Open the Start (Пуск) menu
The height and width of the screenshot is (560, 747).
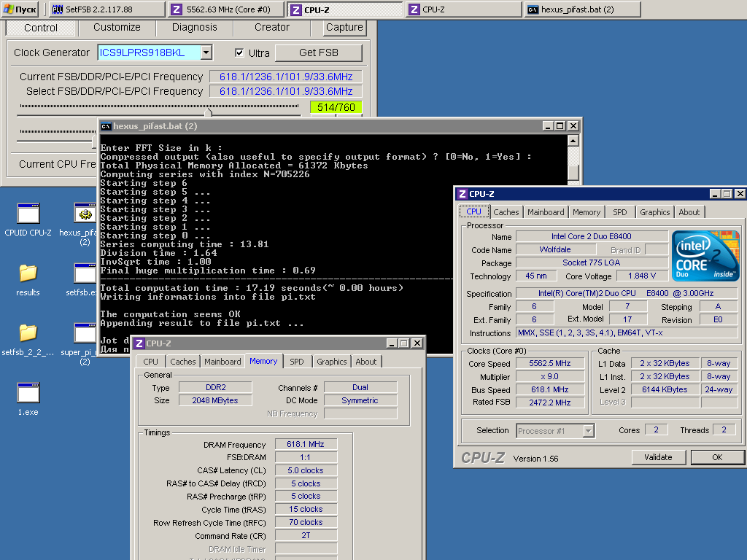(20, 9)
